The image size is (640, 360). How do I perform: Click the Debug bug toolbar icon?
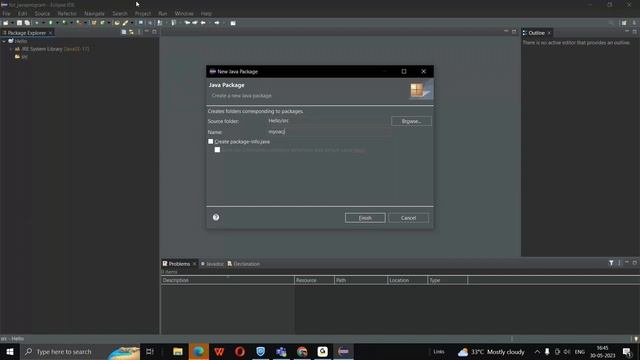pos(37,23)
